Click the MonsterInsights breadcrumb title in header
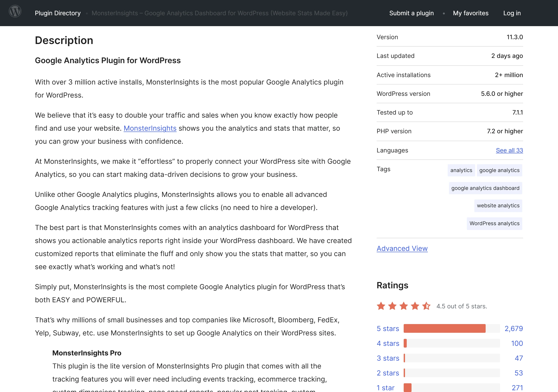This screenshot has width=558, height=392. click(x=219, y=13)
